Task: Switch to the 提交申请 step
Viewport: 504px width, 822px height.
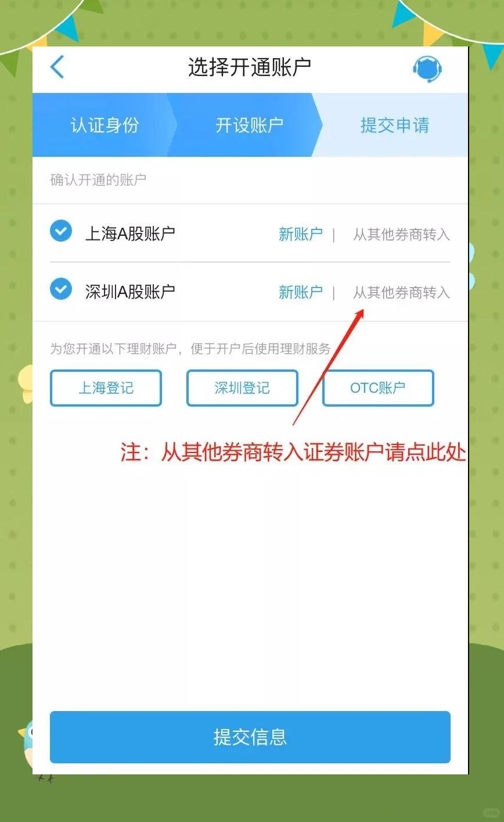Action: coord(395,125)
